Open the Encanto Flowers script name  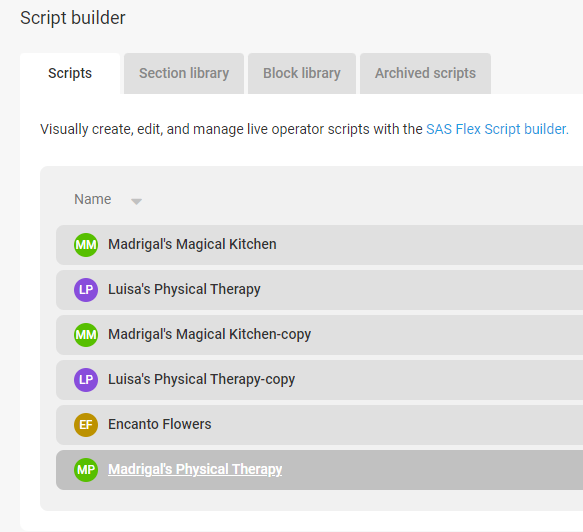click(x=160, y=424)
